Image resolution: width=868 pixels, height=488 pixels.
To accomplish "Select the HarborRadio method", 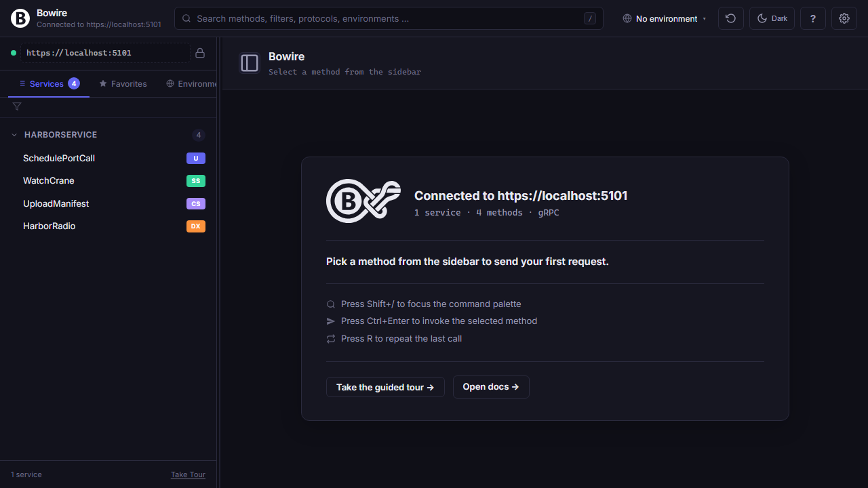I will (108, 226).
